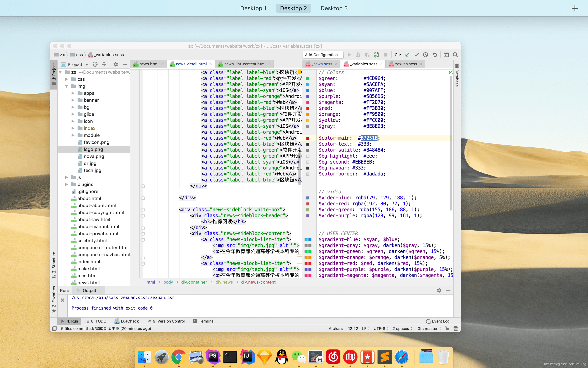Open Run panel settings gear icon
Viewport: 588px width, 368px height.
pos(439,290)
